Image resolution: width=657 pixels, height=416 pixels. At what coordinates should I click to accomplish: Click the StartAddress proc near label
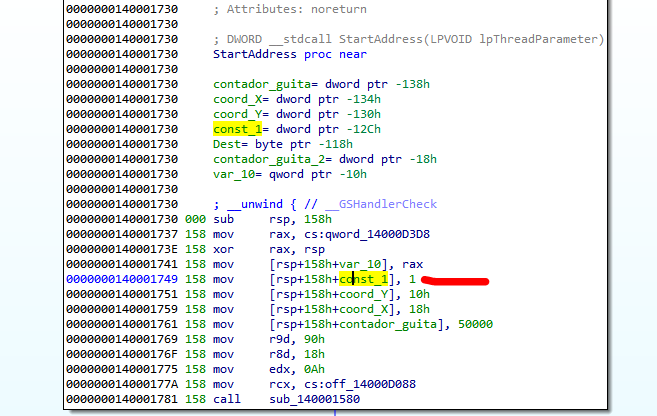(x=270, y=53)
